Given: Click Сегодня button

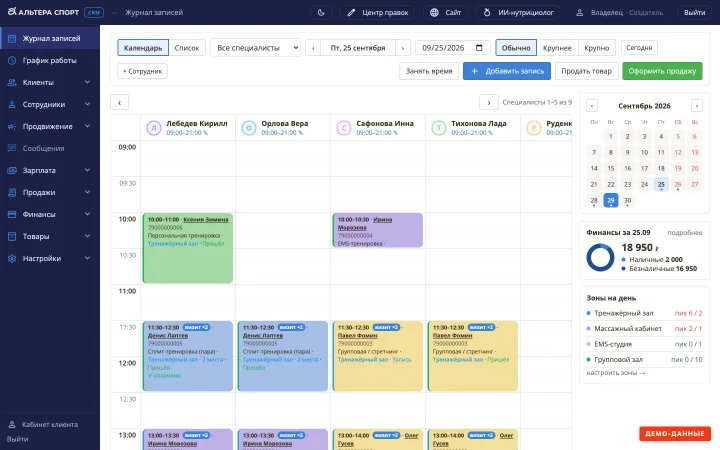Looking at the screenshot, I should 639,48.
